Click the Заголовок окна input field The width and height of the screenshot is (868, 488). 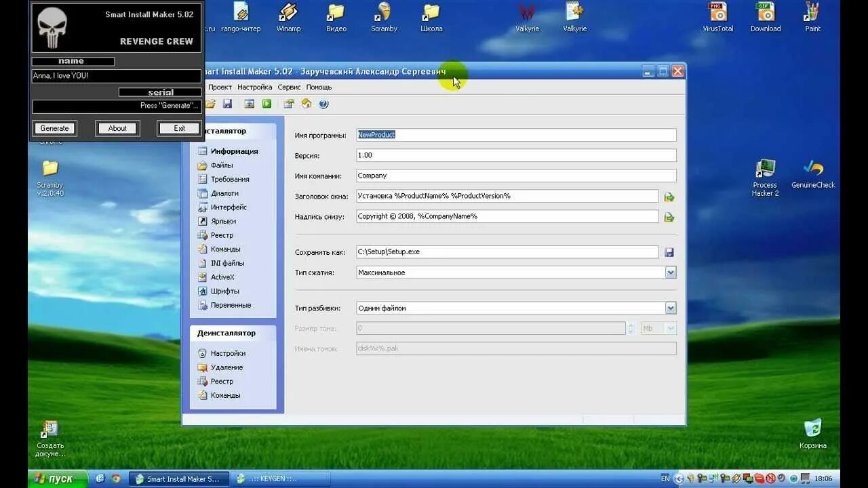pyautogui.click(x=507, y=196)
